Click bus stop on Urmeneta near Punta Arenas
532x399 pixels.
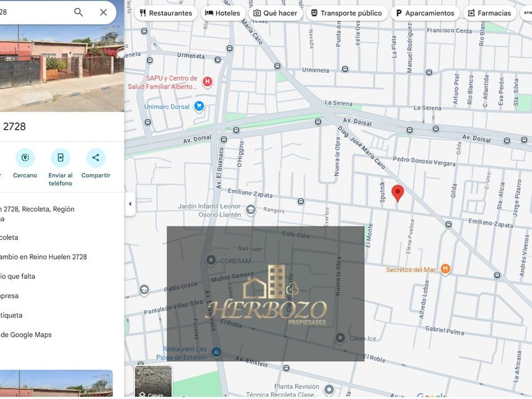[345, 69]
